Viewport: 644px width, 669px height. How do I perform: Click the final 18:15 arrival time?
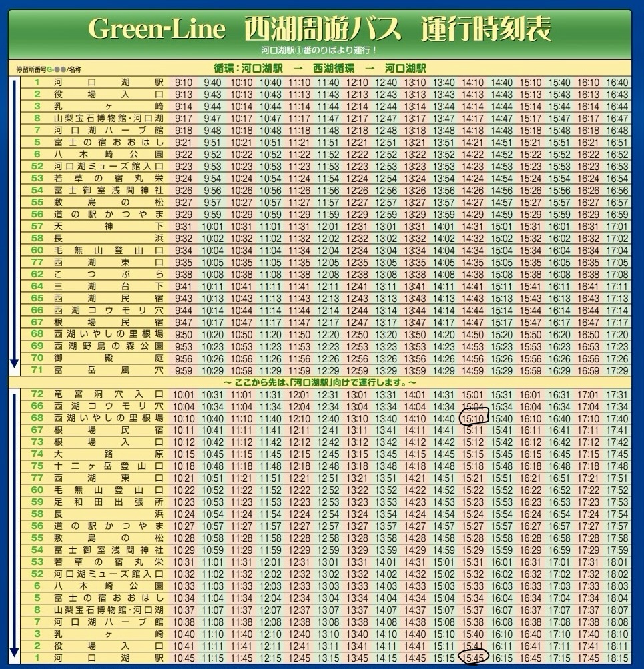618,658
